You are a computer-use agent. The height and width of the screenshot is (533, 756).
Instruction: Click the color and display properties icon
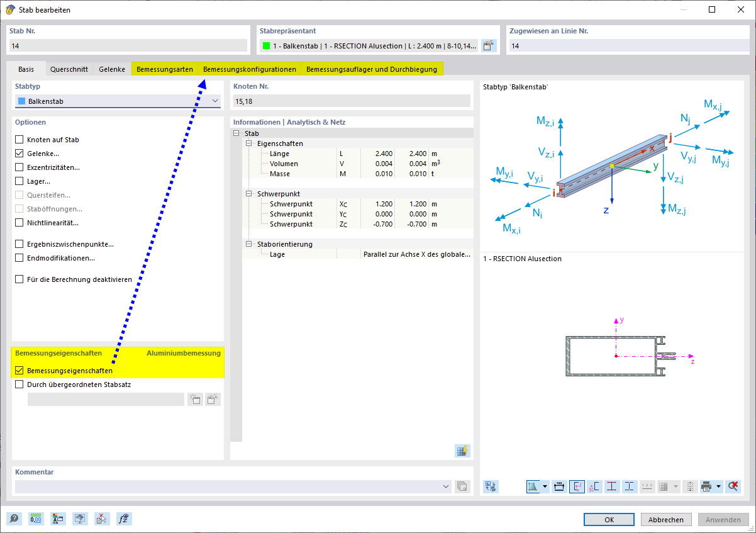(58, 519)
